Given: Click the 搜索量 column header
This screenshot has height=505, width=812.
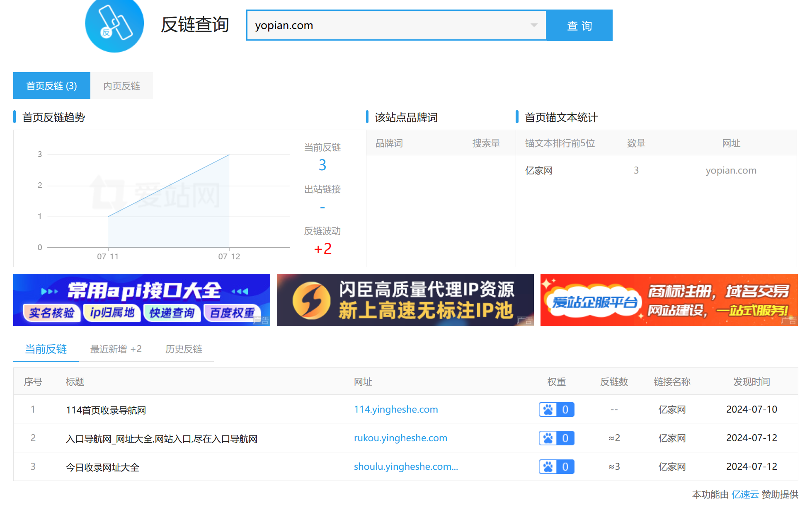Looking at the screenshot, I should pos(486,143).
